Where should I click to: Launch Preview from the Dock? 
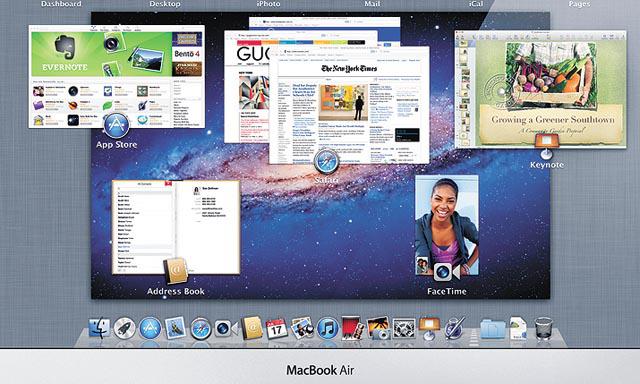[x=302, y=328]
